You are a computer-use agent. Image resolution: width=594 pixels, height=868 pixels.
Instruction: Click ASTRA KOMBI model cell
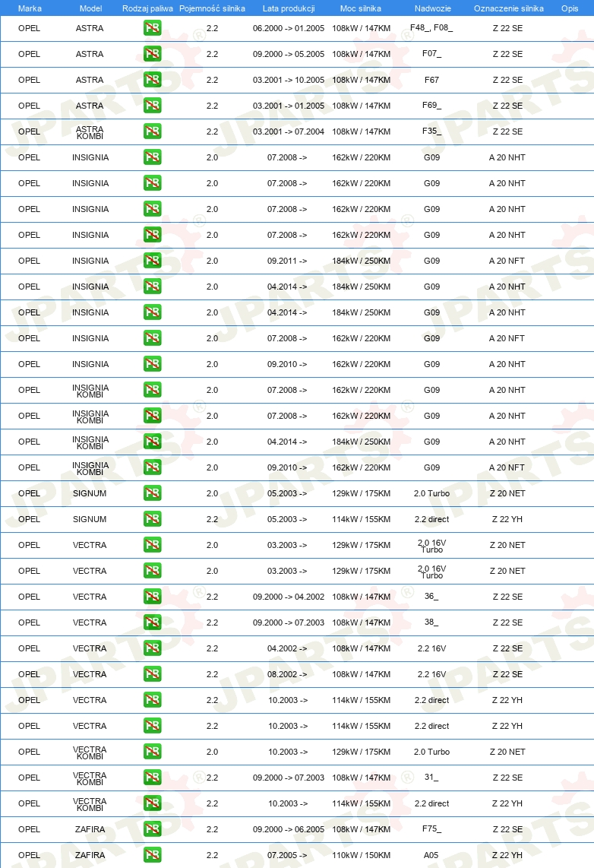tap(90, 132)
